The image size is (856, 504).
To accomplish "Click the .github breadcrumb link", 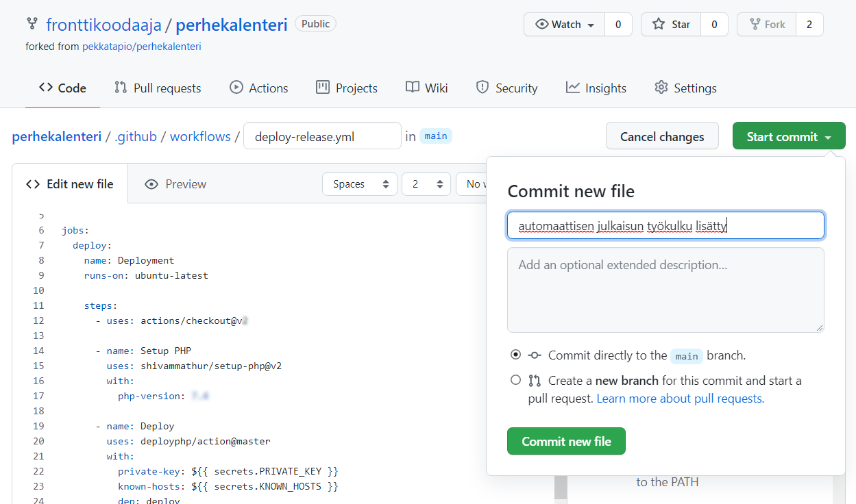I will point(136,136).
